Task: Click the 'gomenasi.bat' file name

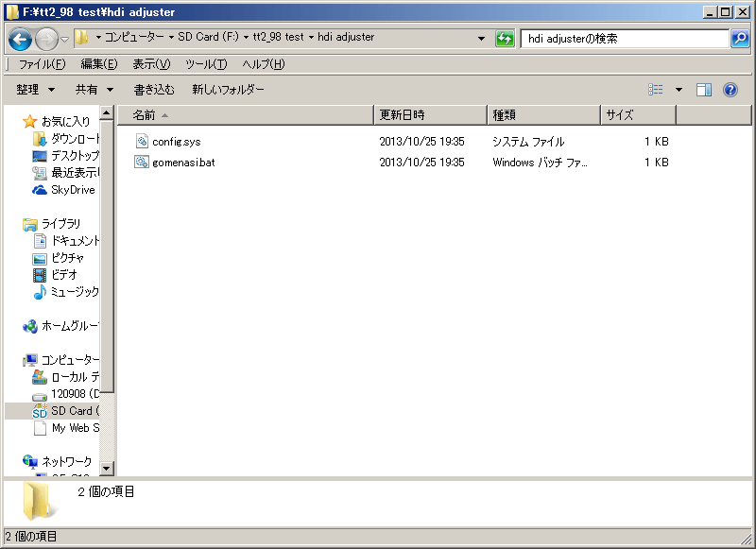Action: click(x=183, y=163)
